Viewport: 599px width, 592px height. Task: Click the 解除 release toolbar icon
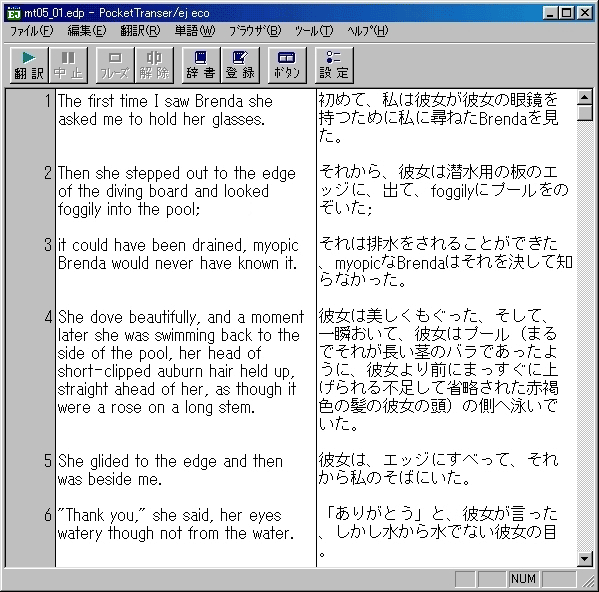(x=154, y=65)
